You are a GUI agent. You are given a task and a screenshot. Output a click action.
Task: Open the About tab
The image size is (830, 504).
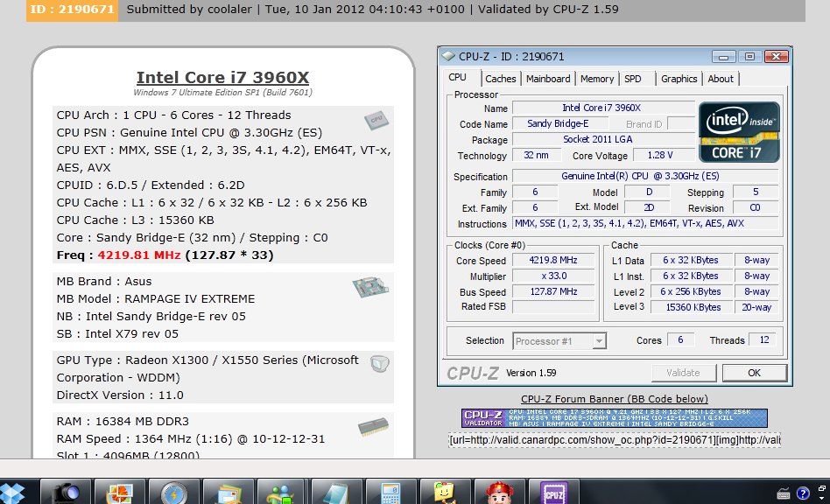click(721, 79)
